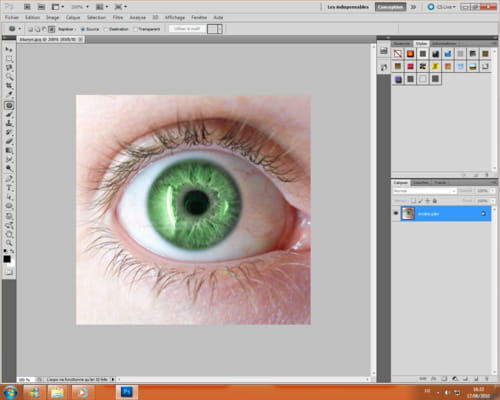Select the Hand tool
500x400 pixels.
pos(9,234)
